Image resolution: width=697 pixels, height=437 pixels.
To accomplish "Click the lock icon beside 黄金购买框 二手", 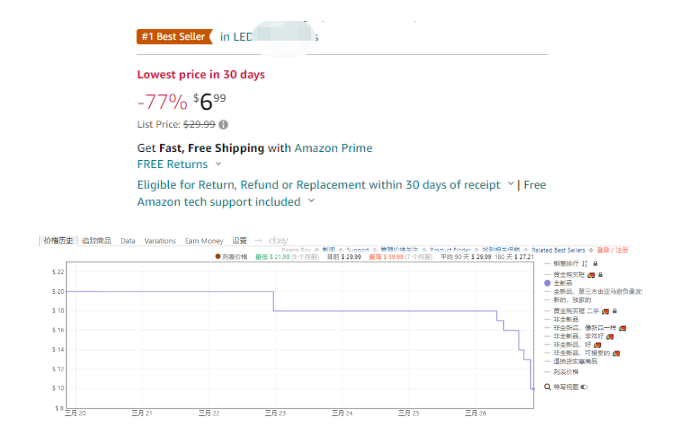I will click(x=615, y=311).
